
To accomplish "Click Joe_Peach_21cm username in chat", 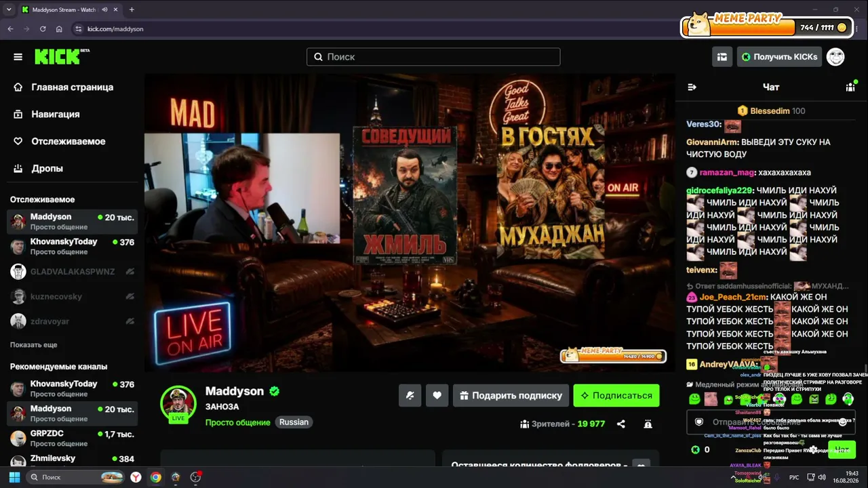I will coord(733,297).
